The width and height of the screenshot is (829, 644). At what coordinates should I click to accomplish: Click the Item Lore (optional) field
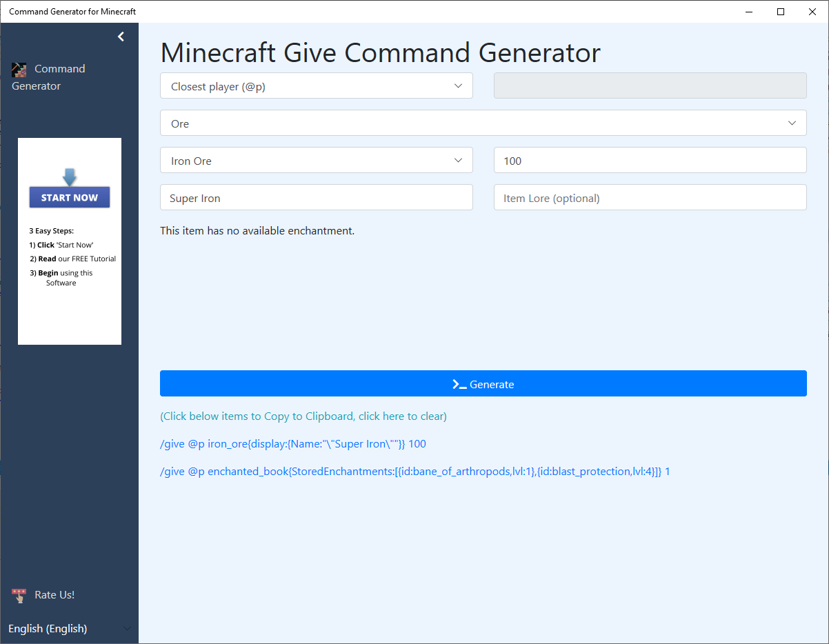[x=650, y=198]
